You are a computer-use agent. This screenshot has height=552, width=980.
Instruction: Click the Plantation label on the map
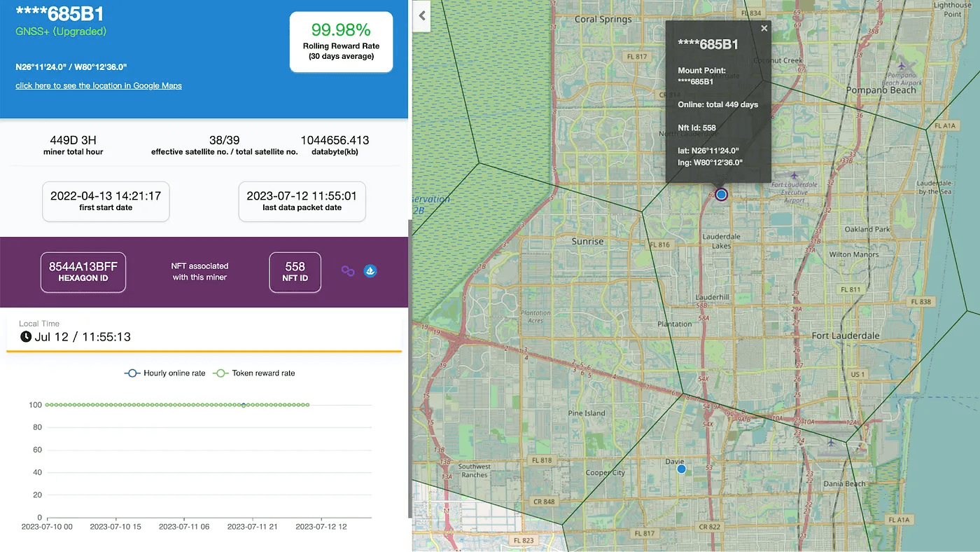[675, 324]
